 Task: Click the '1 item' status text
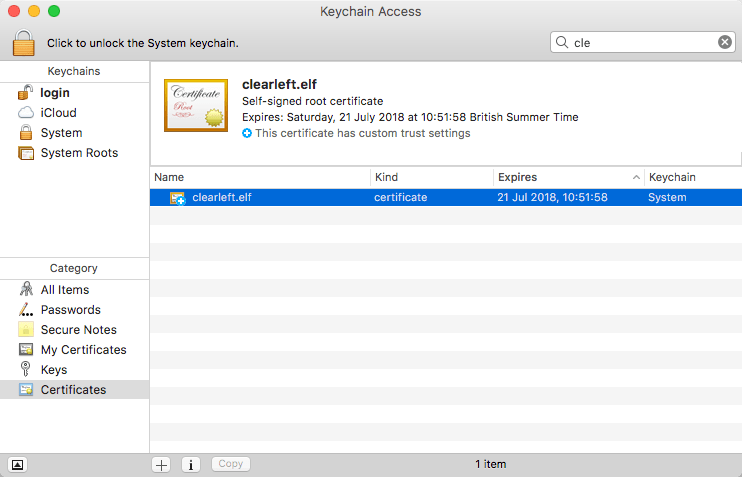coord(490,464)
